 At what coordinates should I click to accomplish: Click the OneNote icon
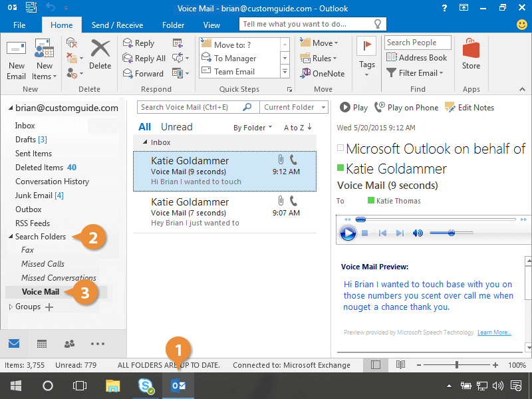pos(307,73)
